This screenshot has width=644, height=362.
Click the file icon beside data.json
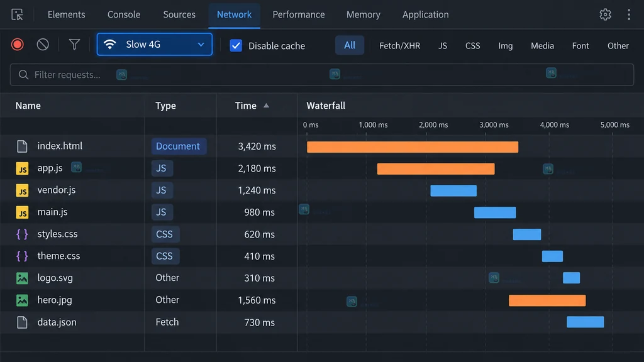(22, 322)
